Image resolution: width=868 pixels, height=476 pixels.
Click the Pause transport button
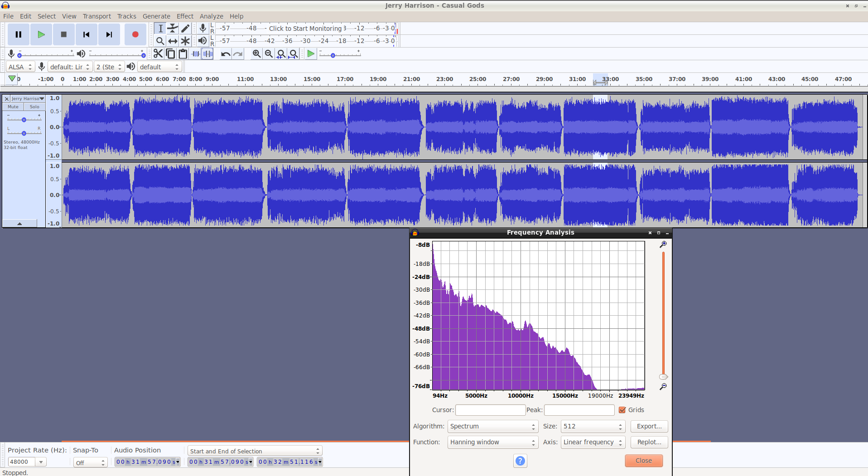tap(19, 34)
